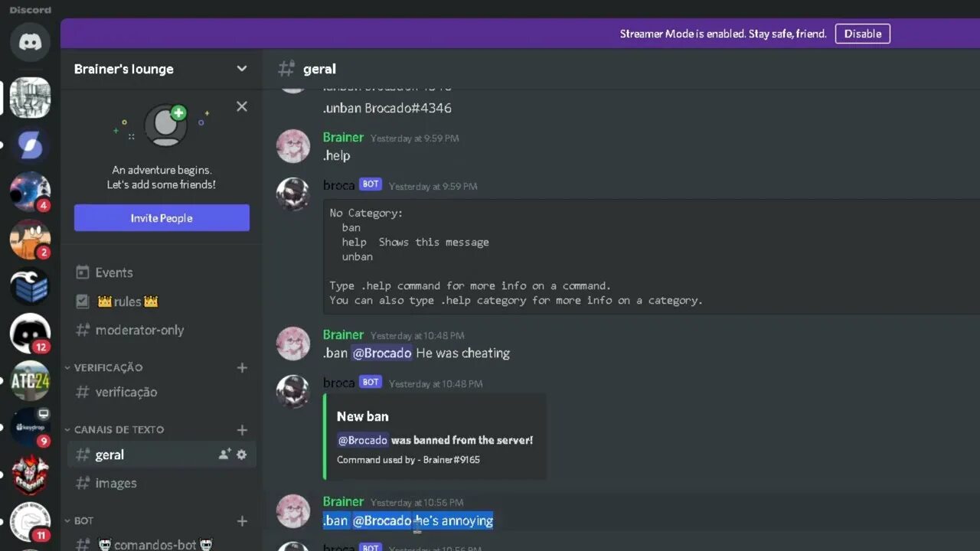The width and height of the screenshot is (980, 551).
Task: Add a channel to CANAIS DE TEXTO
Action: [x=242, y=430]
